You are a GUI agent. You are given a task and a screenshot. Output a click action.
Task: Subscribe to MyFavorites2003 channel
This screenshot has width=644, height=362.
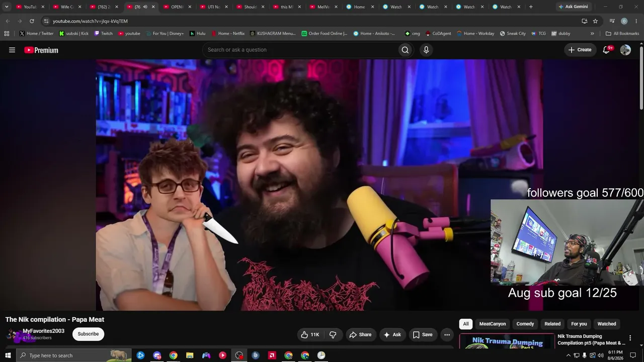click(88, 334)
